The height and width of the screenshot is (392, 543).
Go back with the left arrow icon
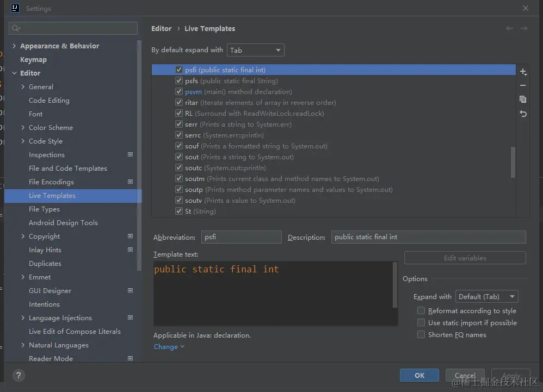(x=509, y=28)
